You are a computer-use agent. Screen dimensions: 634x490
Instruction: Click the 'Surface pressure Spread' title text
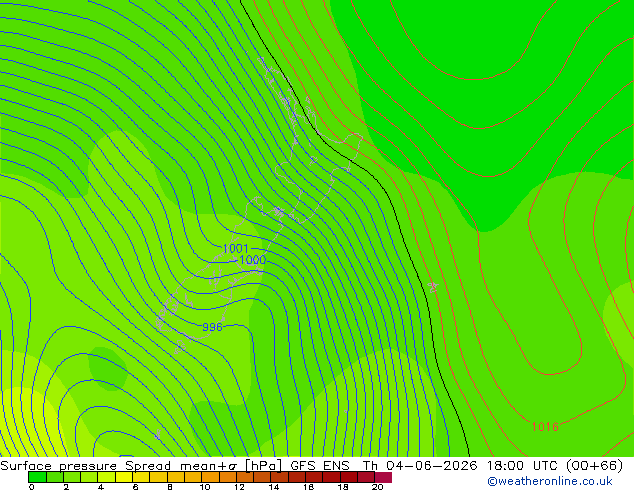(x=85, y=466)
